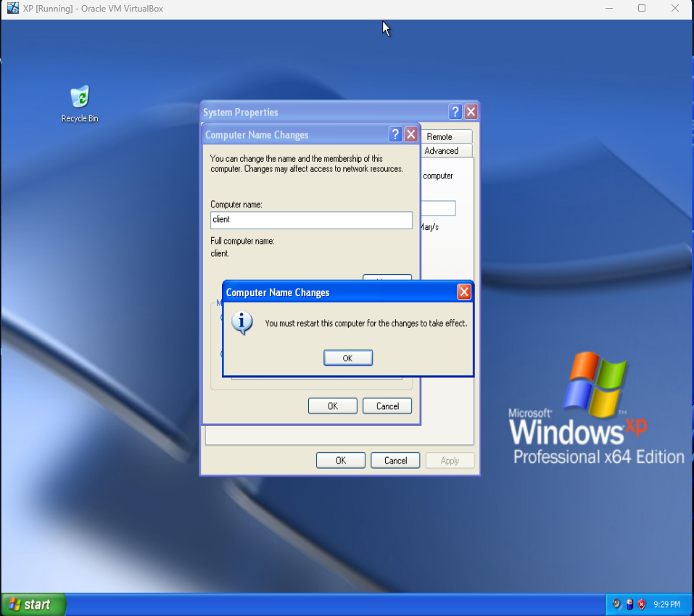The width and height of the screenshot is (694, 616).
Task: Minimize the VirtualBox XP window
Action: pos(609,9)
